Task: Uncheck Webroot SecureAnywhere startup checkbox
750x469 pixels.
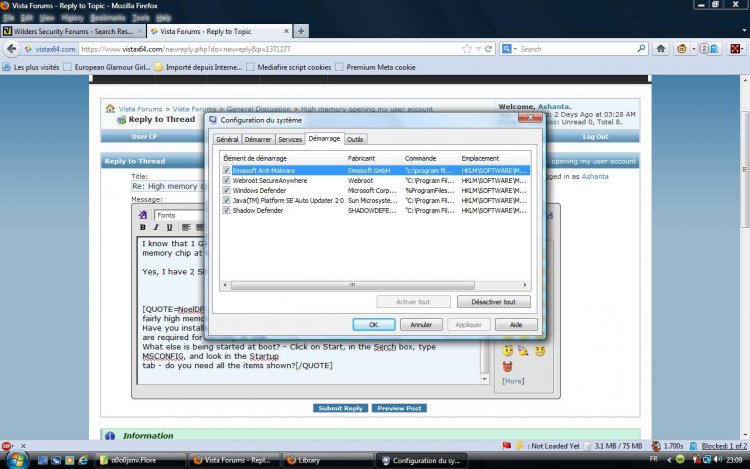Action: [226, 180]
